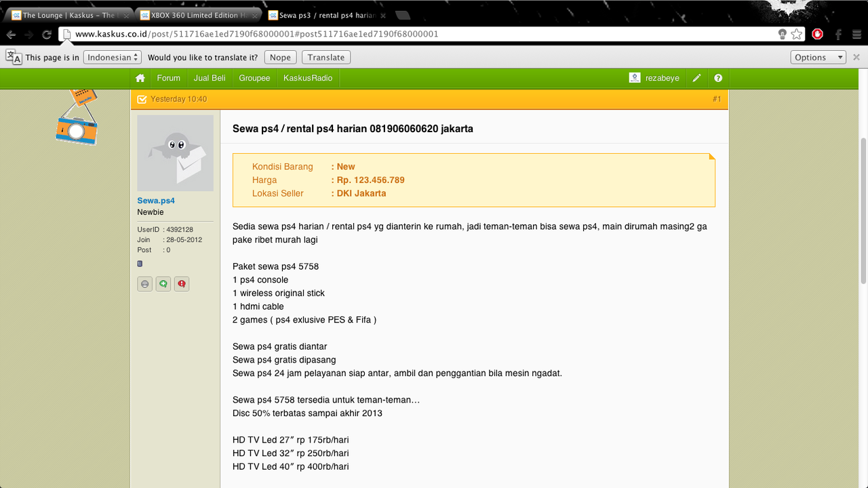Viewport: 868px width, 488px height.
Task: Click the line 1 hdmi cable
Action: click(258, 306)
